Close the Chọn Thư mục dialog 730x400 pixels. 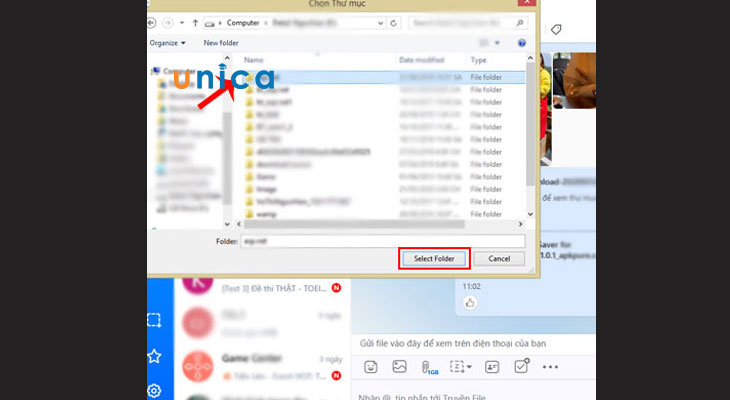pyautogui.click(x=526, y=3)
